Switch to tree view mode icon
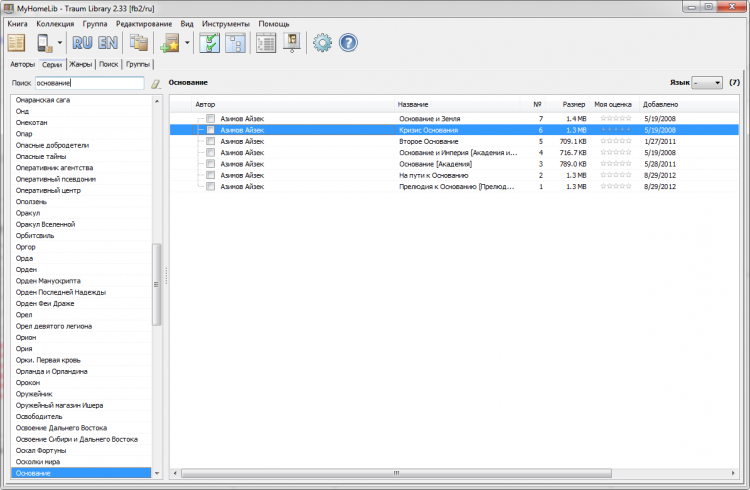 [235, 43]
